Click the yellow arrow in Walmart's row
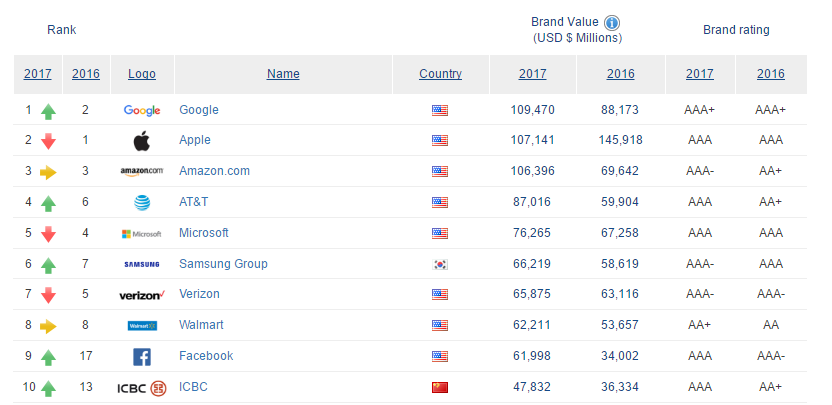Screen dimensions: 832x405 [x=48, y=326]
